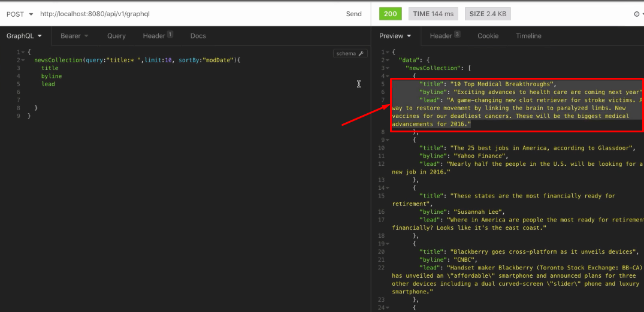Click the request URL input field
The width and height of the screenshot is (644, 312).
click(x=180, y=14)
